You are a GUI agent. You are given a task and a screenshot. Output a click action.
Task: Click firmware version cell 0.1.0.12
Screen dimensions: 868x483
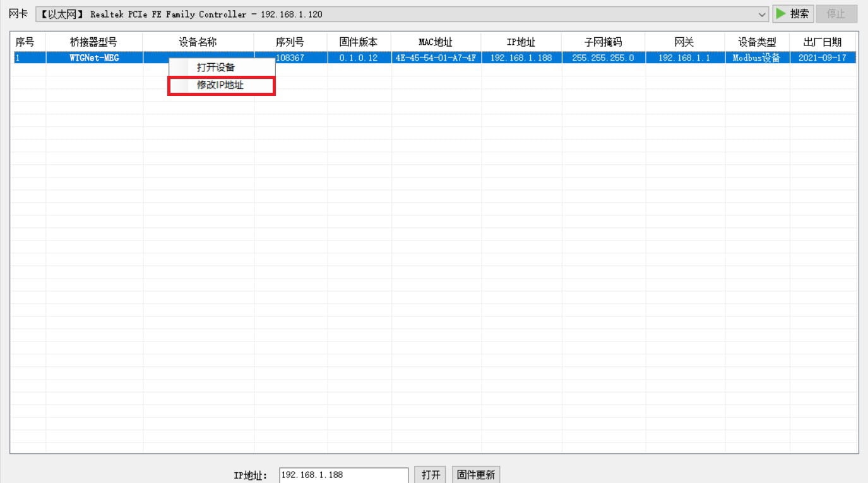click(359, 58)
